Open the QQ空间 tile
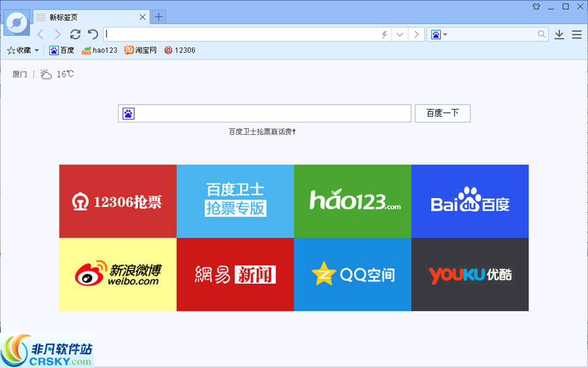This screenshot has width=588, height=368. click(353, 275)
